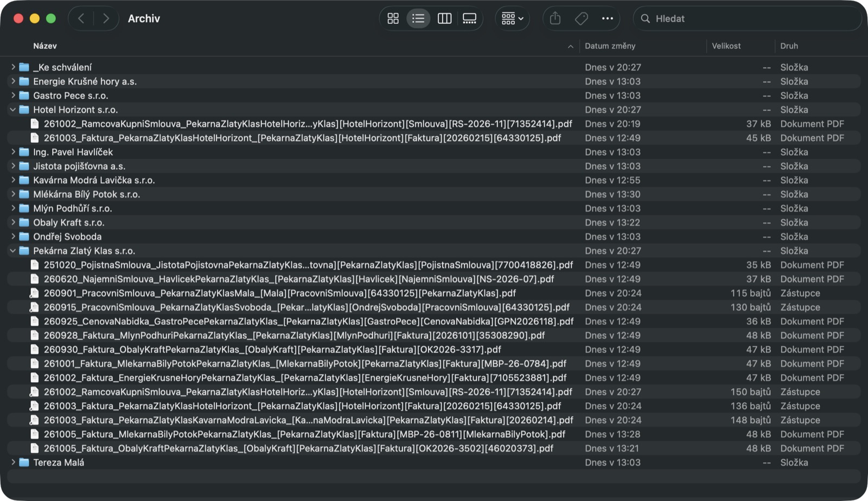Click the Share toolbar icon
Image resolution: width=868 pixels, height=501 pixels.
[x=555, y=18]
